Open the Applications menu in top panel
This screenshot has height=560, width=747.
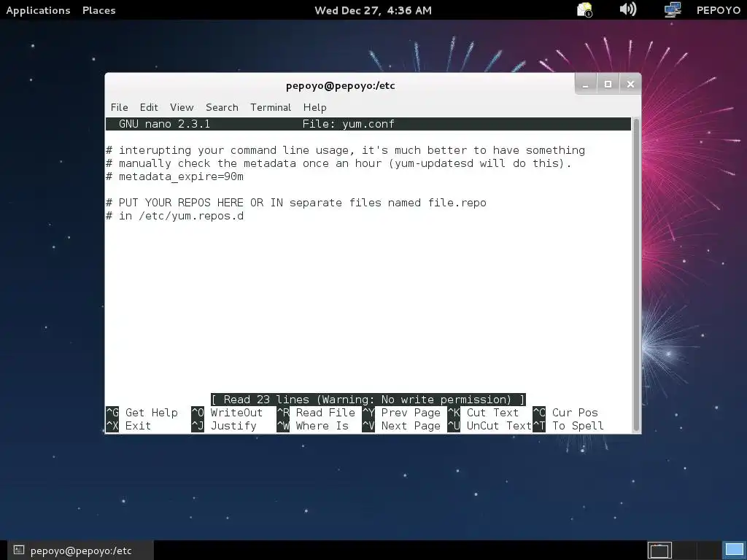(x=38, y=10)
